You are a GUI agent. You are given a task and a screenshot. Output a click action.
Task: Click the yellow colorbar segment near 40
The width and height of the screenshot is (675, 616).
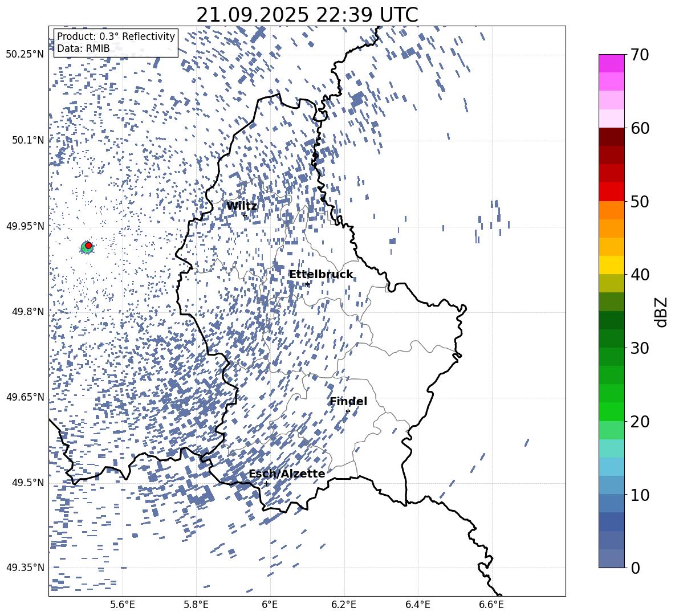[x=612, y=265]
